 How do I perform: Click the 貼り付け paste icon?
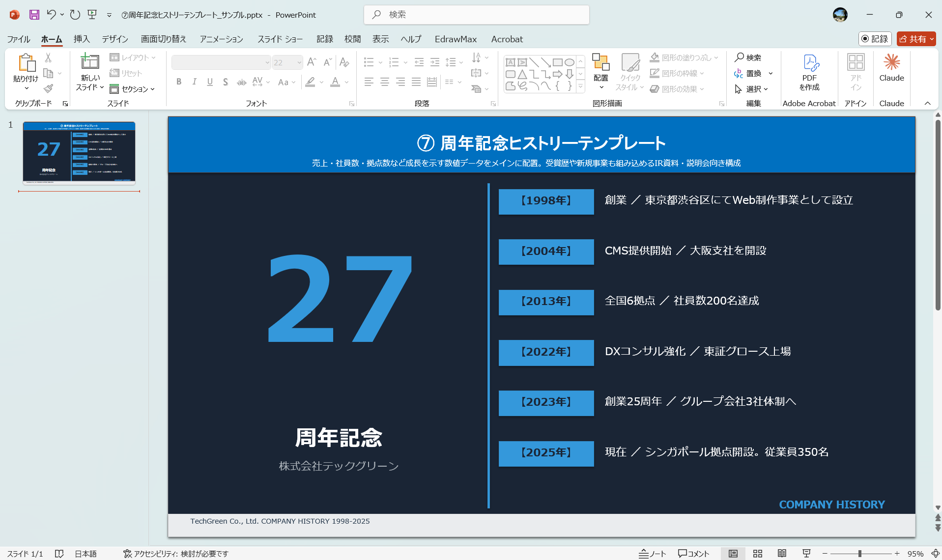coord(27,63)
